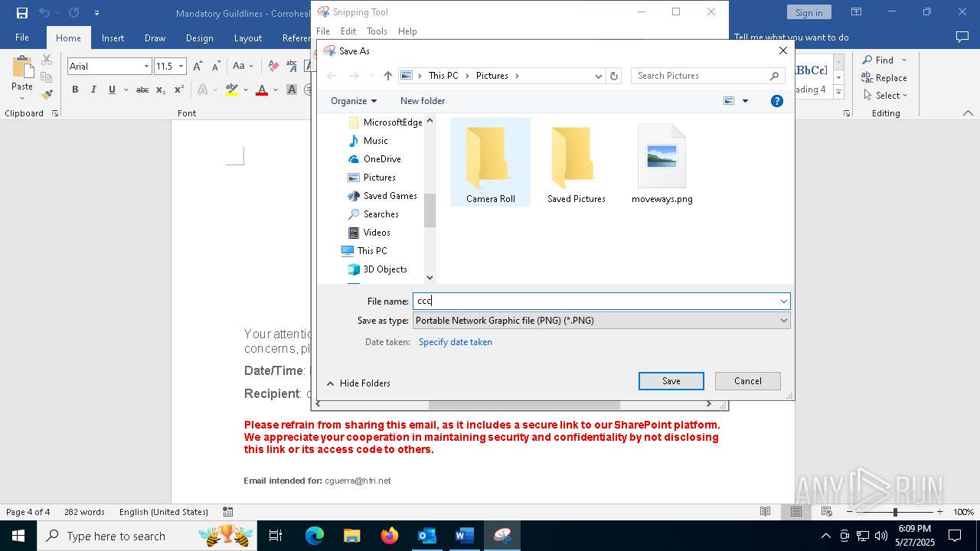Select Saved Games in navigation pane

pyautogui.click(x=390, y=196)
